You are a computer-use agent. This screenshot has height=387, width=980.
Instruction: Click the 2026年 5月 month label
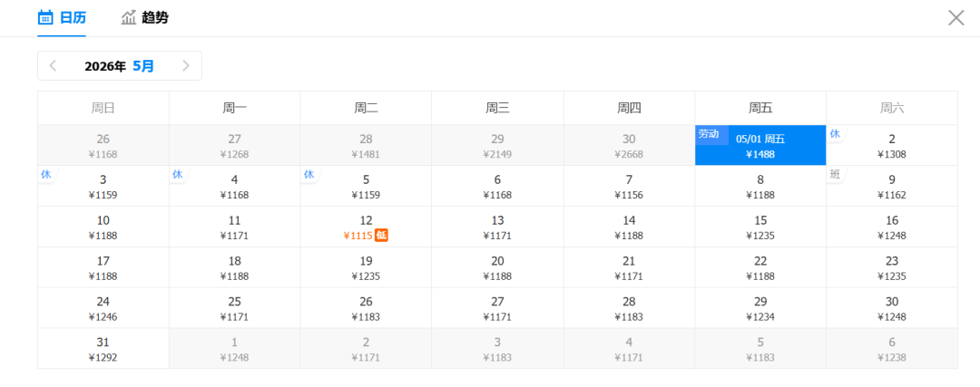click(119, 65)
